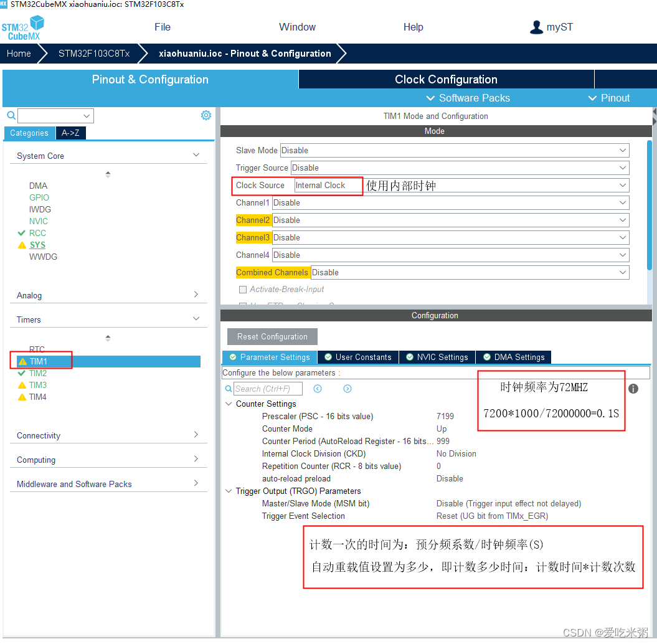This screenshot has height=644, width=657.
Task: Select IWDG in System Core
Action: 40,209
